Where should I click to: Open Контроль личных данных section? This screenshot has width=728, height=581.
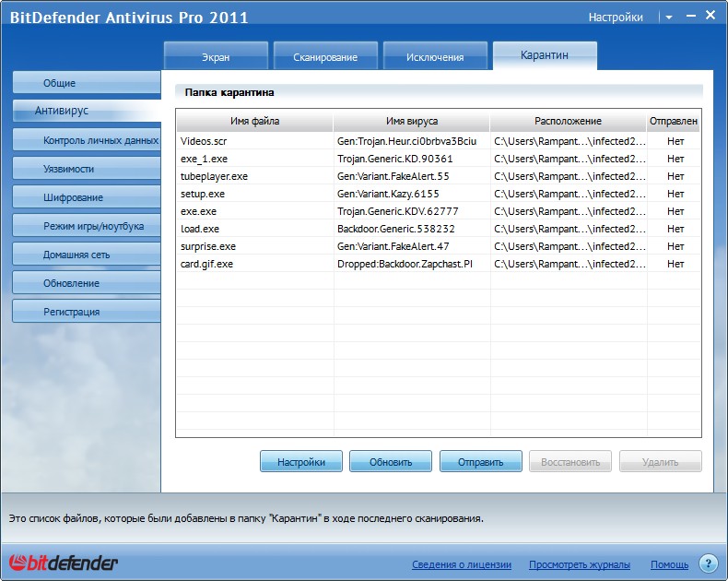[x=87, y=140]
